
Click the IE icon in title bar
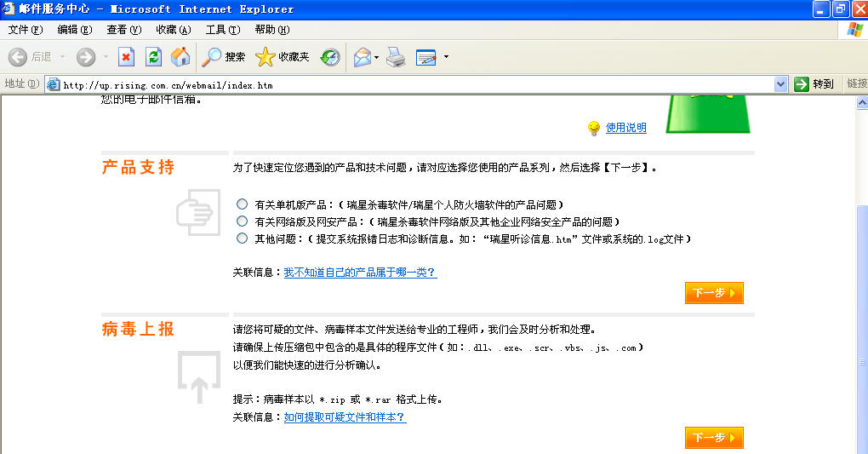click(8, 9)
